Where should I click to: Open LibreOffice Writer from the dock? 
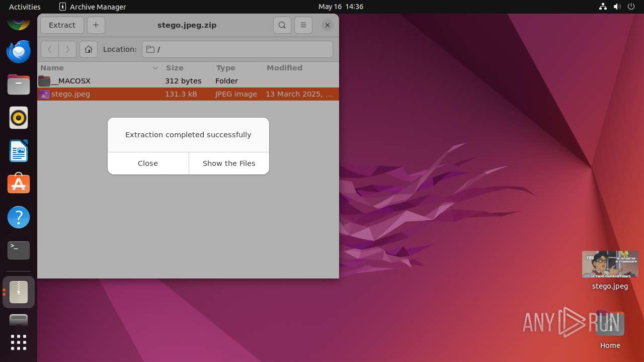(19, 151)
